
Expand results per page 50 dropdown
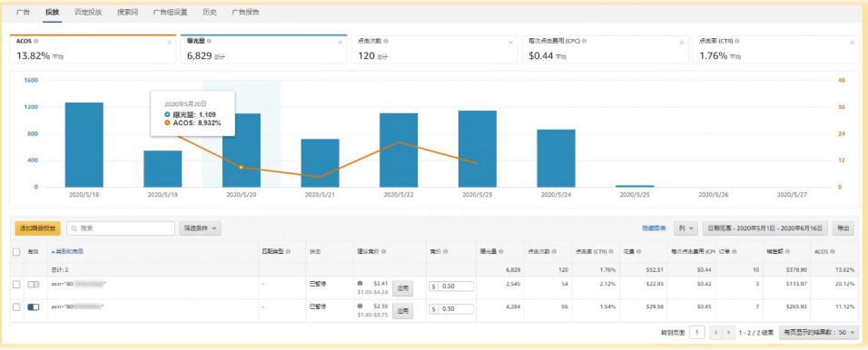pyautogui.click(x=818, y=332)
